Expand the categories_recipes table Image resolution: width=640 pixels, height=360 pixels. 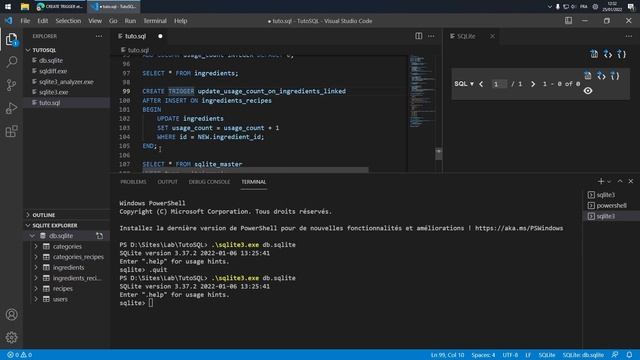(36, 257)
